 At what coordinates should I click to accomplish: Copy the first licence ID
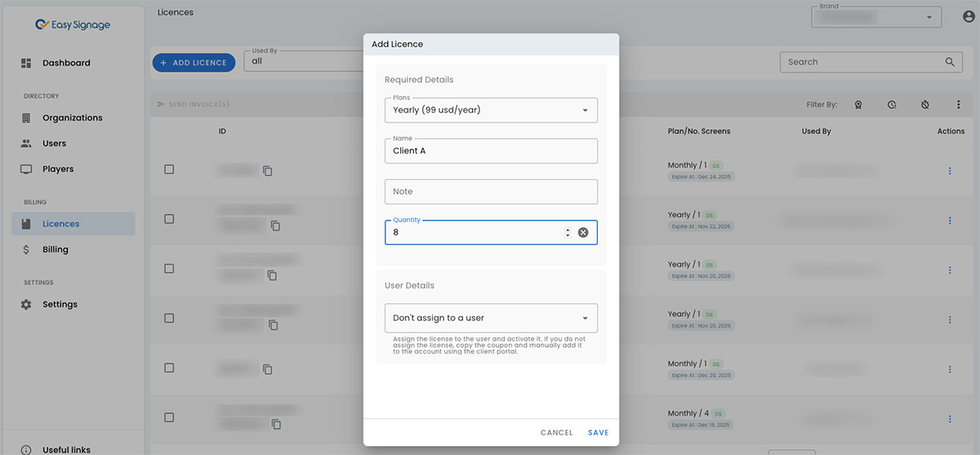268,171
